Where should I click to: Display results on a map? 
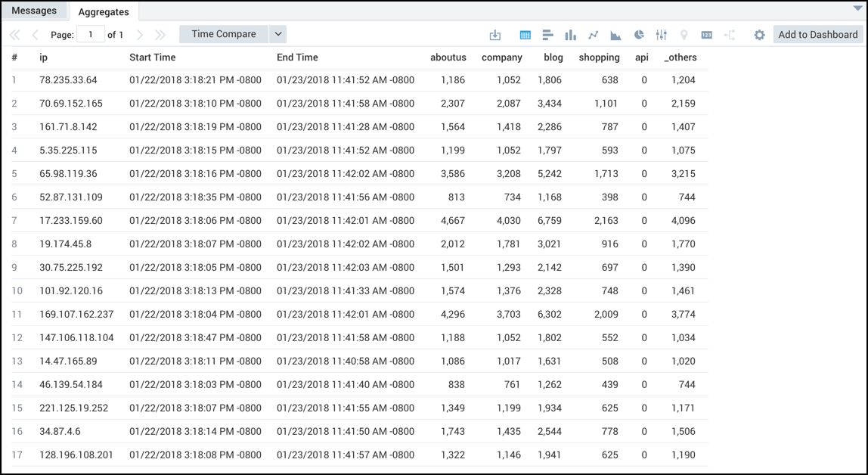684,34
